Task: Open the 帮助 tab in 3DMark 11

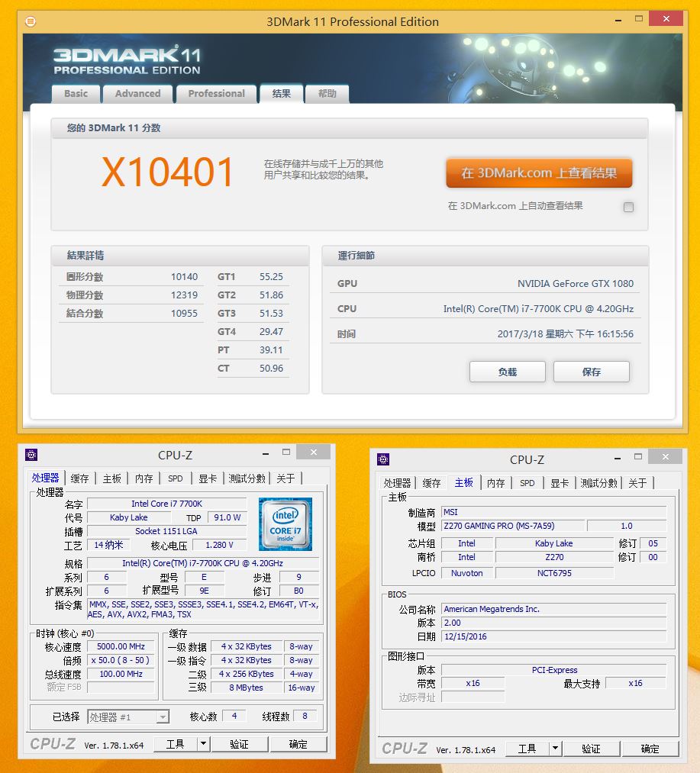Action: 327,93
